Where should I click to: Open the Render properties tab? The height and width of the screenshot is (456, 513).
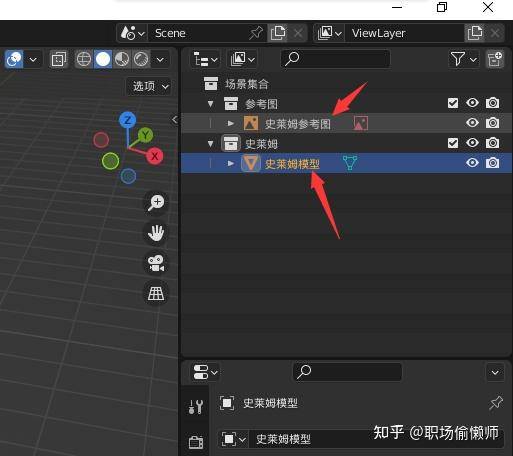[196, 442]
